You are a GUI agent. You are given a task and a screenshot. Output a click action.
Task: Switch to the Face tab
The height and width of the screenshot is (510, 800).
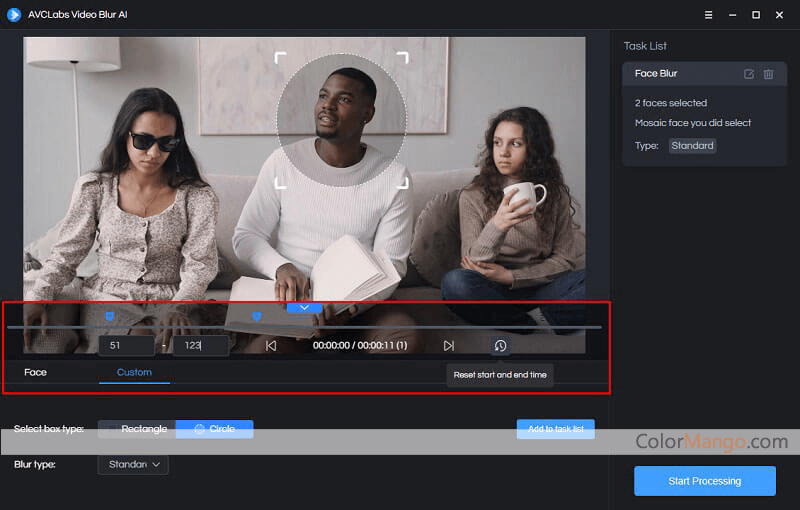tap(35, 372)
